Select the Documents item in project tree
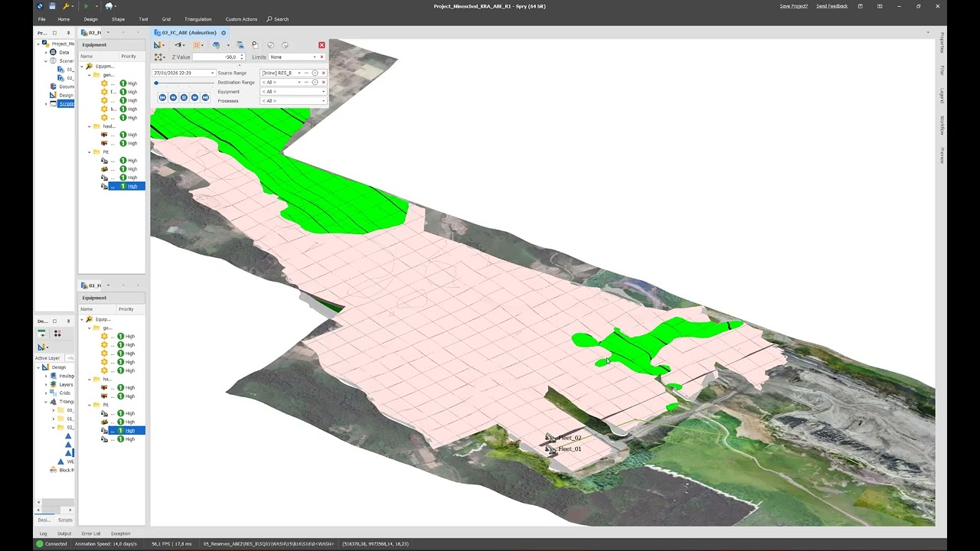The height and width of the screenshot is (551, 980). [67, 86]
